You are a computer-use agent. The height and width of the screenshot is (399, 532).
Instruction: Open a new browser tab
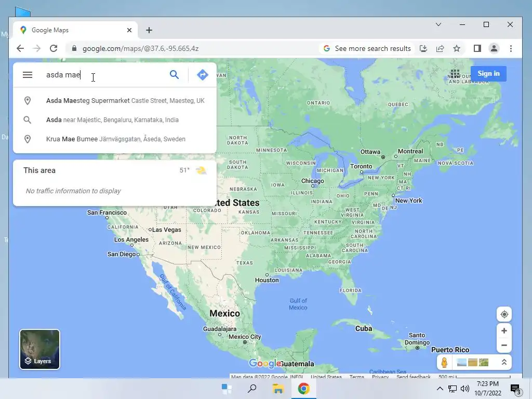pyautogui.click(x=149, y=30)
